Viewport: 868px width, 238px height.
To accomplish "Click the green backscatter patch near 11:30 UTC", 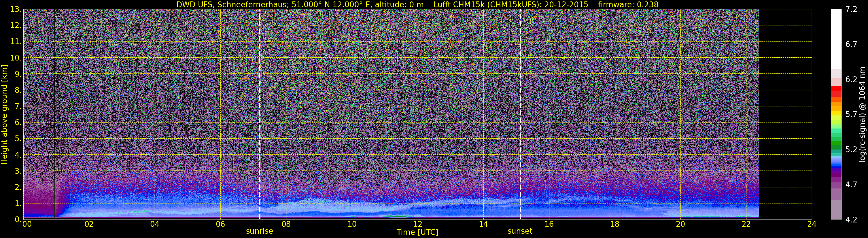I will 396,216.
